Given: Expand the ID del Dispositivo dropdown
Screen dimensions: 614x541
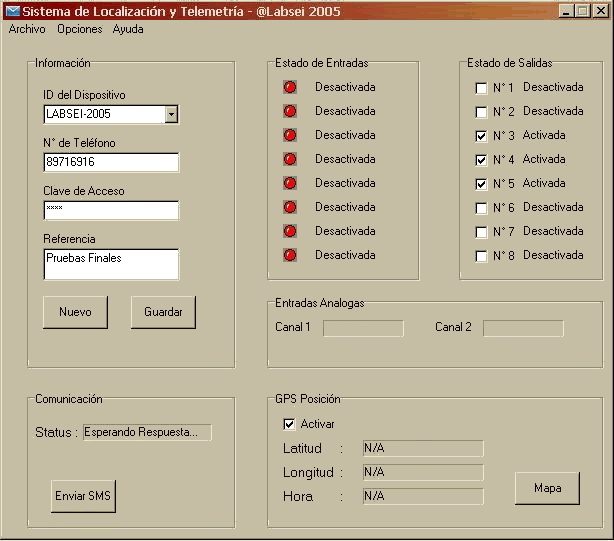Looking at the screenshot, I should 171,114.
